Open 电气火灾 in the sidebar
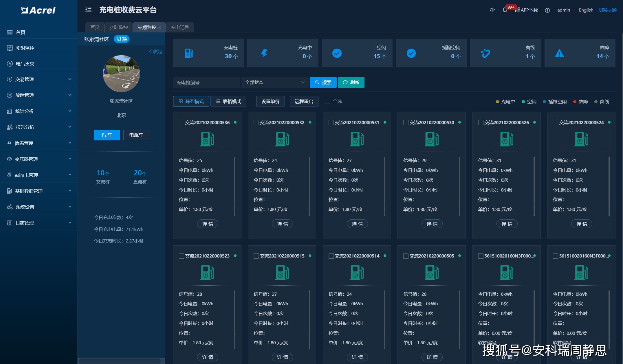The height and width of the screenshot is (364, 623). tap(25, 64)
